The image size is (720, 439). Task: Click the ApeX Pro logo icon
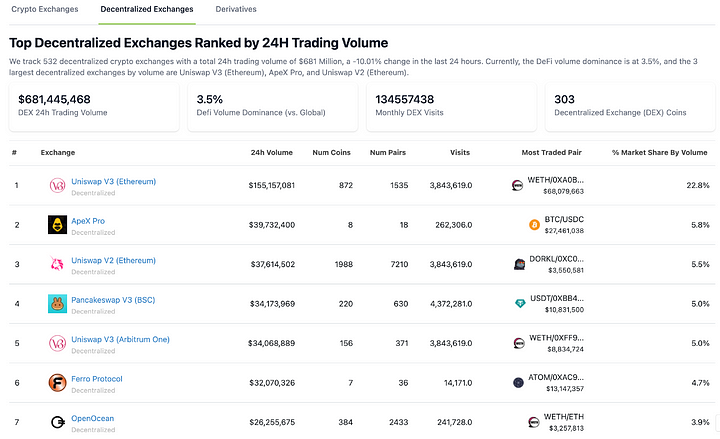pyautogui.click(x=57, y=225)
